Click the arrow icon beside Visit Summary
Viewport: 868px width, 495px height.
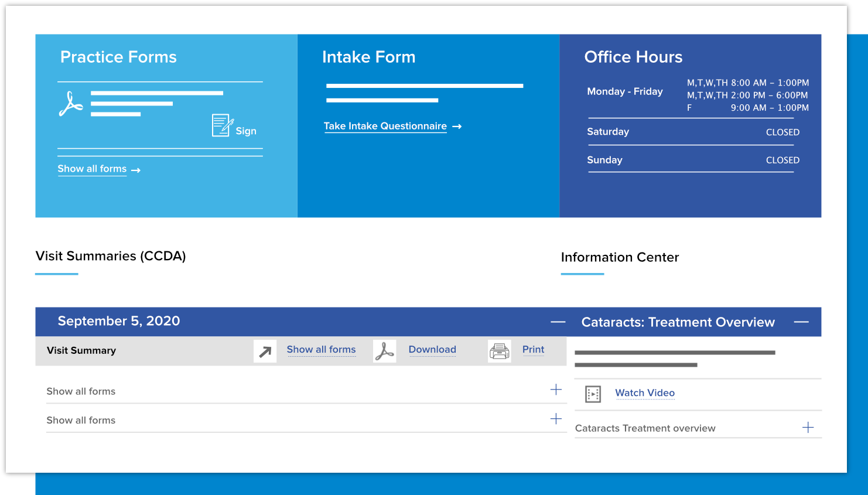pos(265,351)
